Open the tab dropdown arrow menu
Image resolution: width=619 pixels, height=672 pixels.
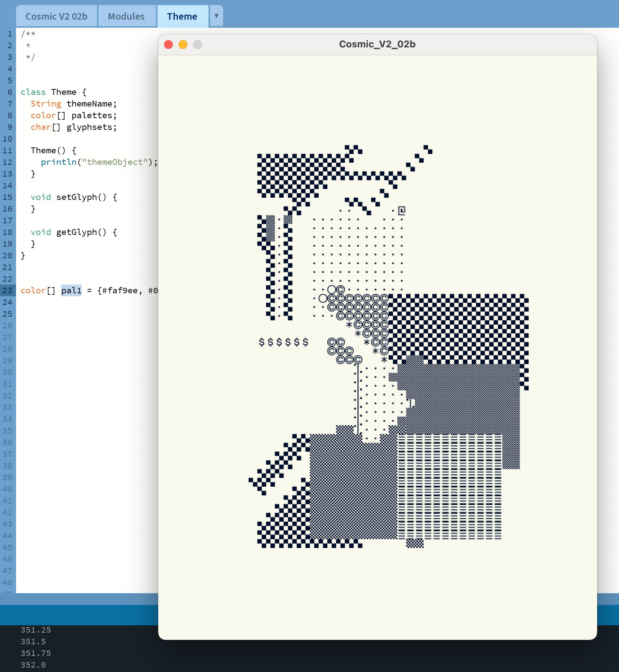coord(216,16)
